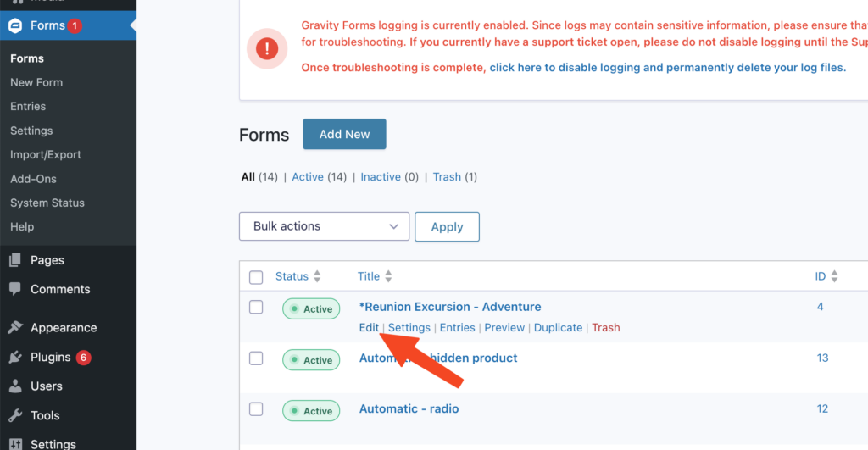Toggle Active status of Reunion Excursion form
This screenshot has height=450, width=868.
click(311, 309)
